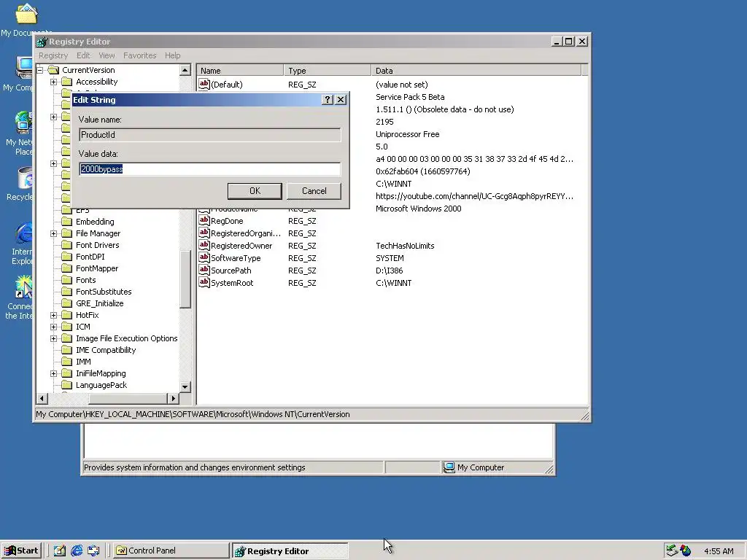This screenshot has width=747, height=560.
Task: Click the SystemRoot value icon
Action: [204, 282]
